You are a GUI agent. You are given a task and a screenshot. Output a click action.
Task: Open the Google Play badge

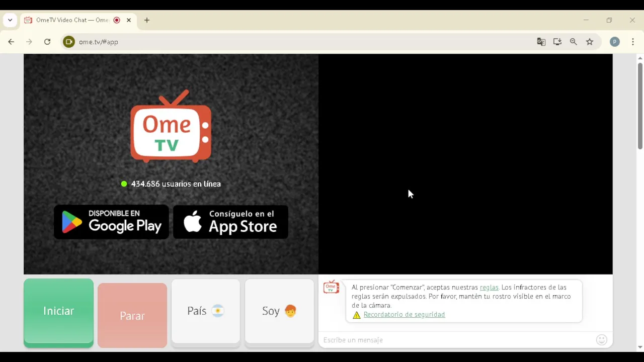pyautogui.click(x=111, y=222)
